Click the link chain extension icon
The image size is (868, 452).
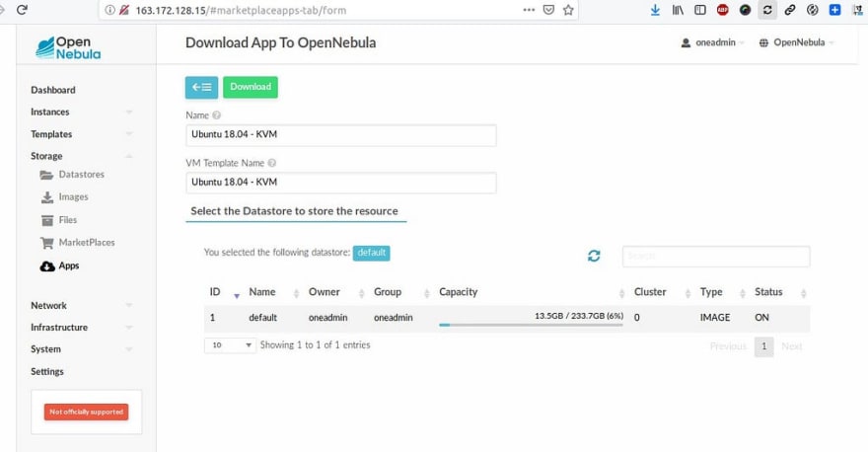click(x=790, y=10)
